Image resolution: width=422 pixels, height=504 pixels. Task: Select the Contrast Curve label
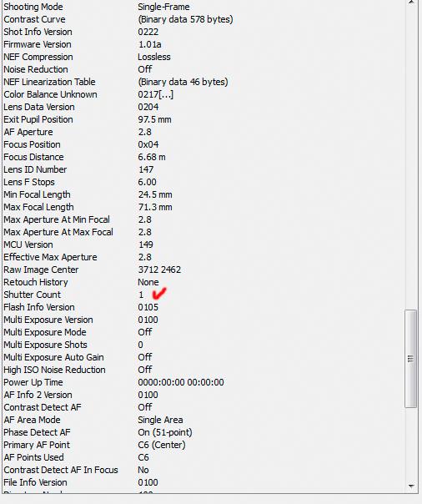(34, 19)
